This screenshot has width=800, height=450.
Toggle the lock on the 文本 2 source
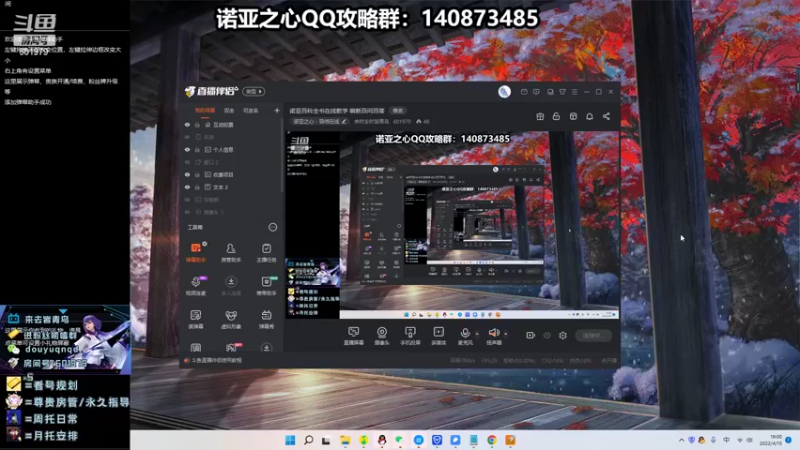(x=197, y=187)
